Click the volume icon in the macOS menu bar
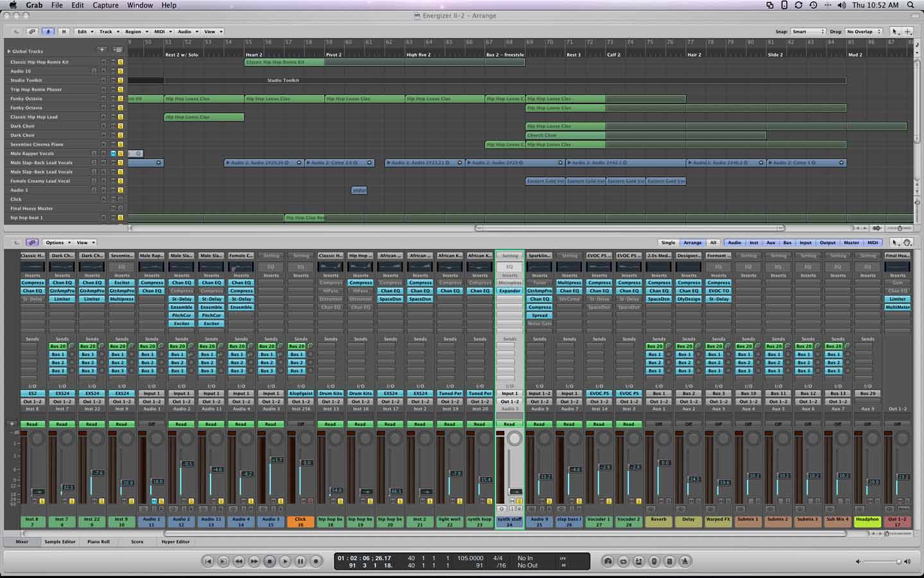 [x=841, y=5]
